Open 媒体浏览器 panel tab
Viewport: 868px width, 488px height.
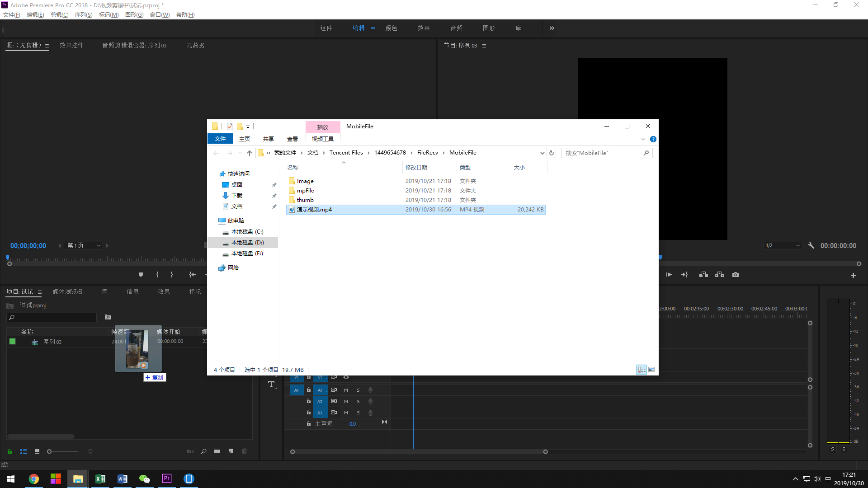[67, 291]
